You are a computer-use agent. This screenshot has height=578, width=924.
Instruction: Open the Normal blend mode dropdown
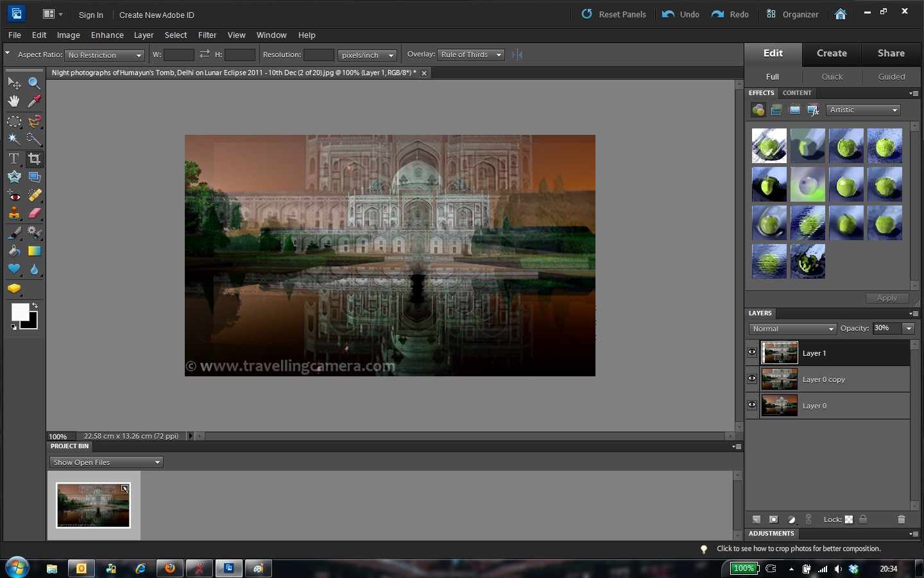792,328
